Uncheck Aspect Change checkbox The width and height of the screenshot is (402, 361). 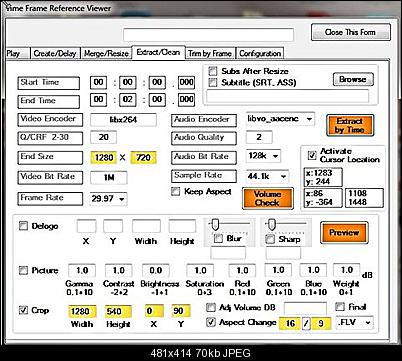(x=211, y=322)
